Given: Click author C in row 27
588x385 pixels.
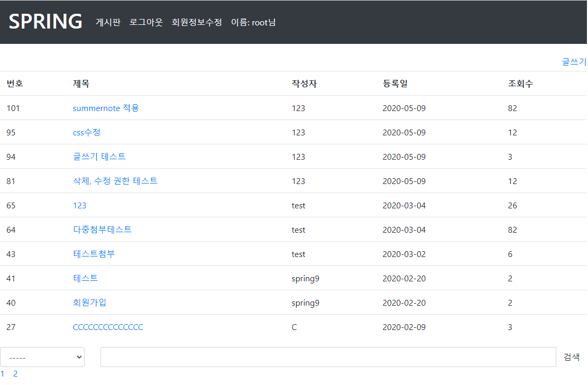Looking at the screenshot, I should click(x=295, y=327).
